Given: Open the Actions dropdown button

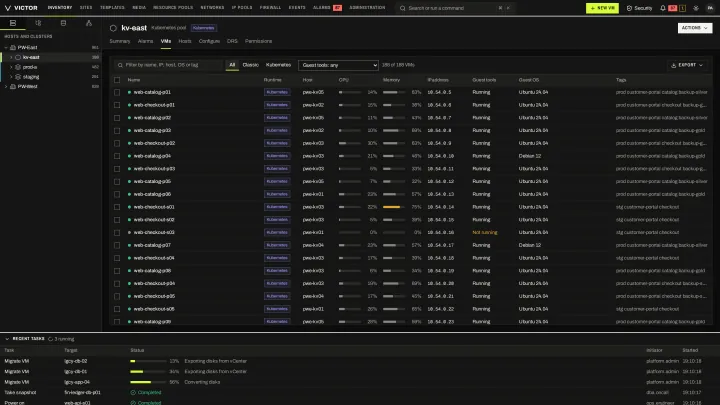Looking at the screenshot, I should (695, 28).
